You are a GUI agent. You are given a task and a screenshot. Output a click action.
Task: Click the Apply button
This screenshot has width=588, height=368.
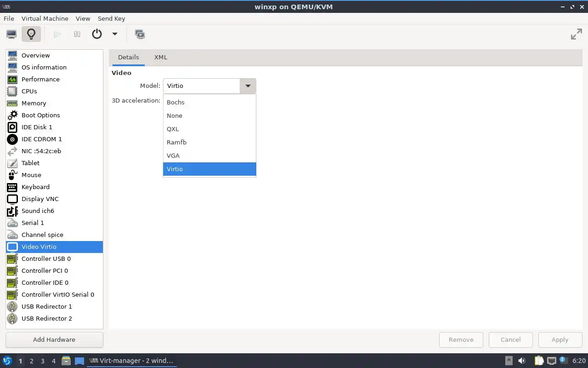[x=560, y=340]
